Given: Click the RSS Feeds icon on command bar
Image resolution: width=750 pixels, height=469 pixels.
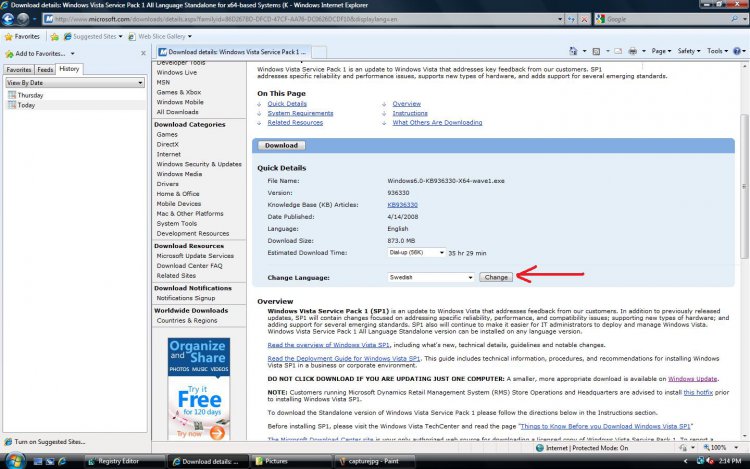Looking at the screenshot, I should tap(596, 51).
